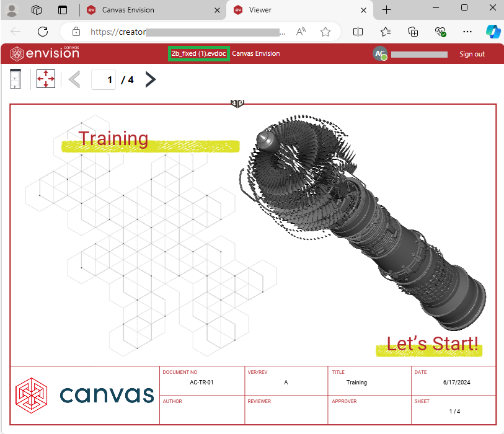Go to the next document page
This screenshot has width=504, height=434.
pos(150,79)
